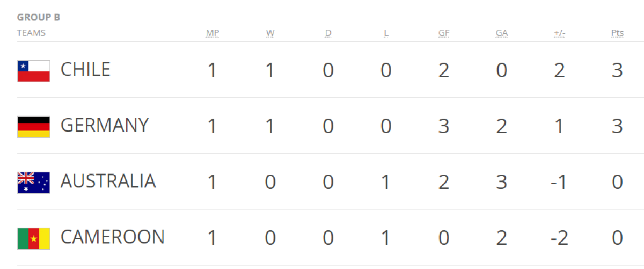The width and height of the screenshot is (644, 269).
Task: Open the GERMANY team link
Action: 104,126
